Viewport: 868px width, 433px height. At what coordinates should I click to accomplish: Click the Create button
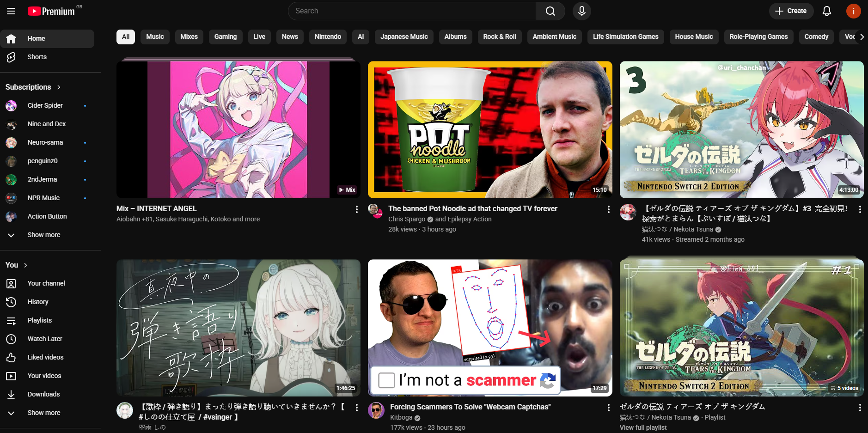[790, 11]
